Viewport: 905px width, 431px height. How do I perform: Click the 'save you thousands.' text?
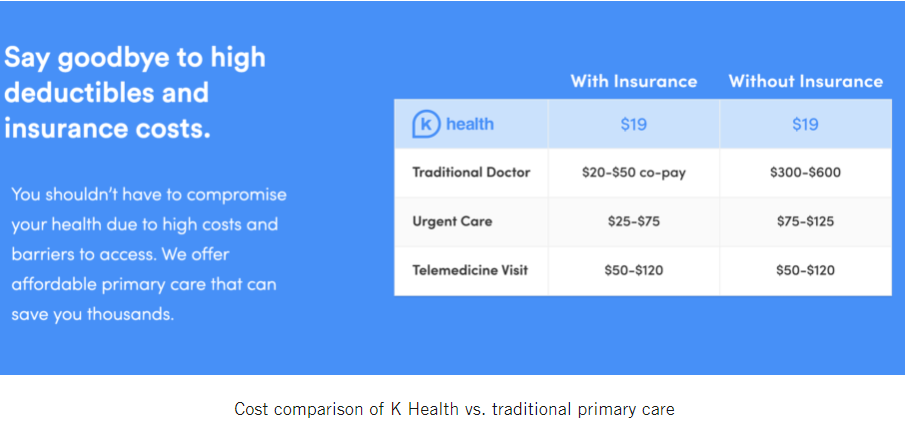point(92,314)
